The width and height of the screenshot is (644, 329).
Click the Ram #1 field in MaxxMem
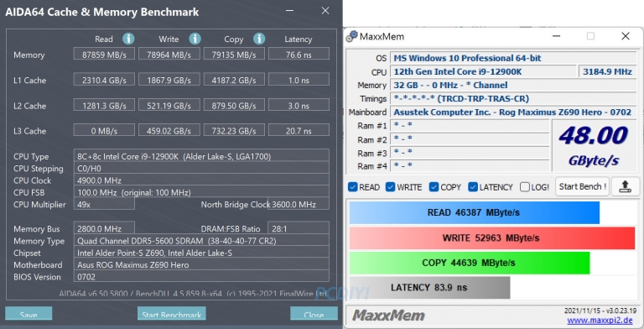click(x=470, y=125)
